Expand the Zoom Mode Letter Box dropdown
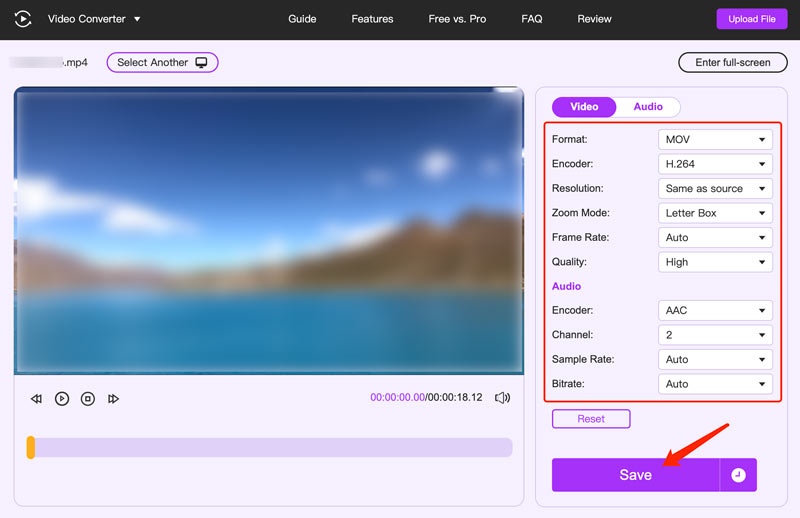The height and width of the screenshot is (518, 800). 715,213
